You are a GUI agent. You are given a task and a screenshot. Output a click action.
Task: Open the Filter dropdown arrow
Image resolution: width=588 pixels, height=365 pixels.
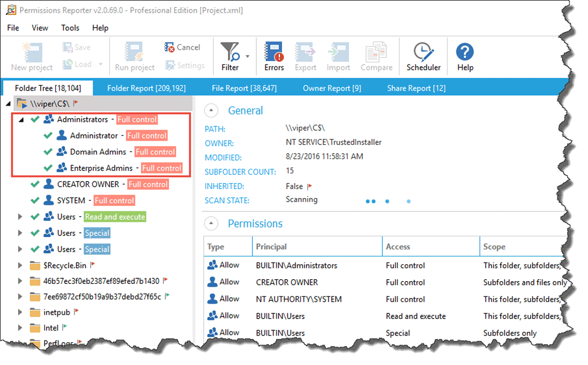coord(248,56)
